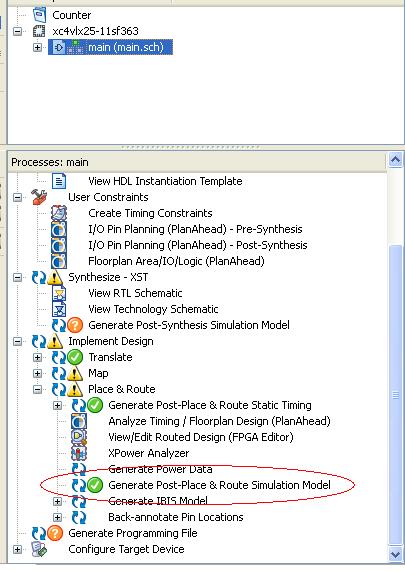Image resolution: width=405 pixels, height=571 pixels.
Task: Click the warning icon beside Synthesize - XST
Action: tap(55, 277)
